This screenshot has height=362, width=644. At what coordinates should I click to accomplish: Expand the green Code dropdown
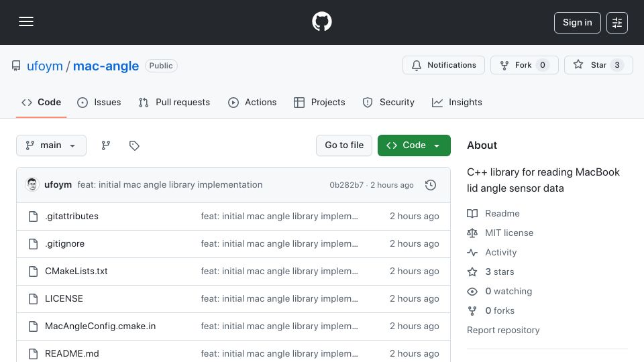414,145
